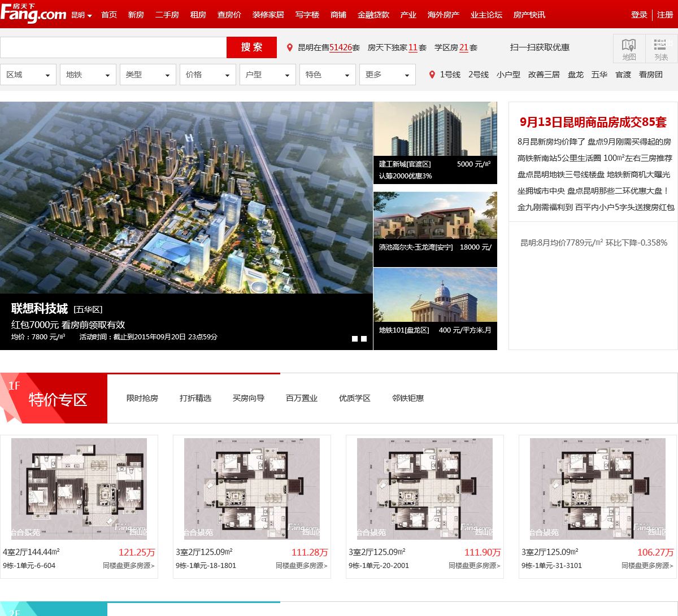
Task: Click 学区房 21 套 link
Action: pyautogui.click(x=456, y=48)
